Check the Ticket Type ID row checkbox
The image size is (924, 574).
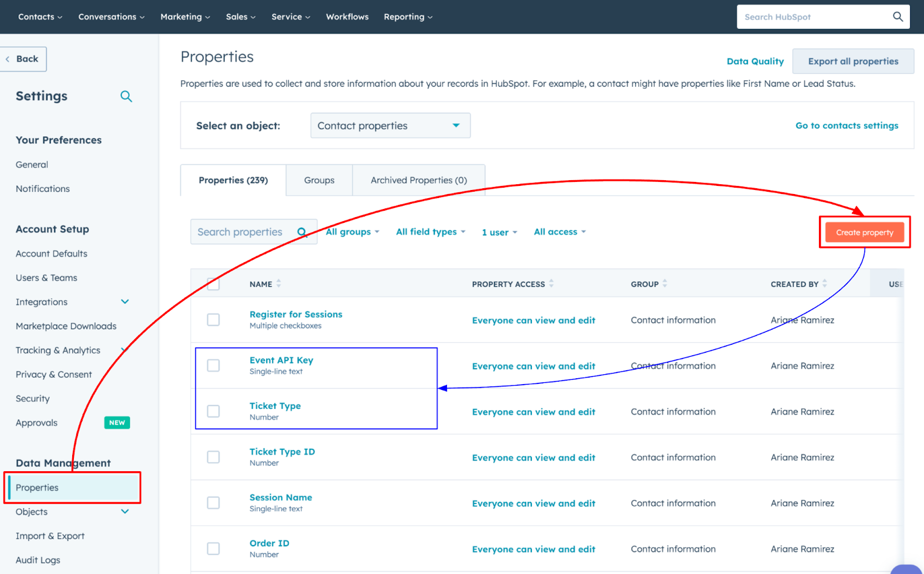point(213,457)
